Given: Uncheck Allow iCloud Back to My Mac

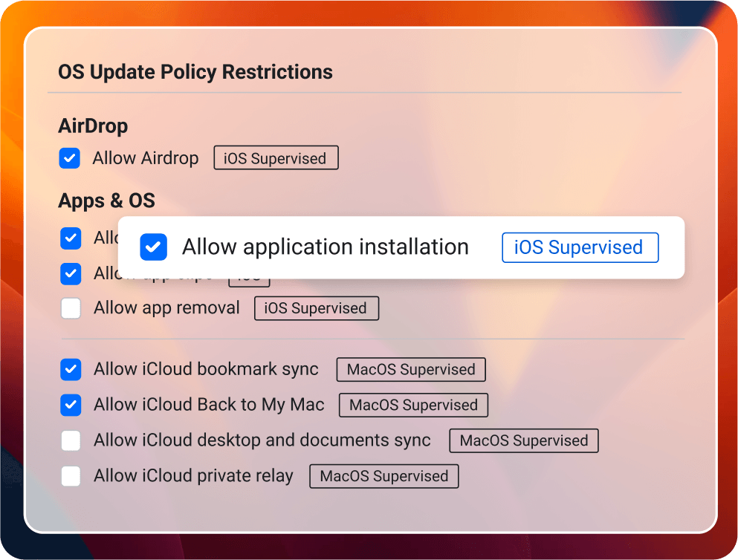Looking at the screenshot, I should click(x=71, y=405).
